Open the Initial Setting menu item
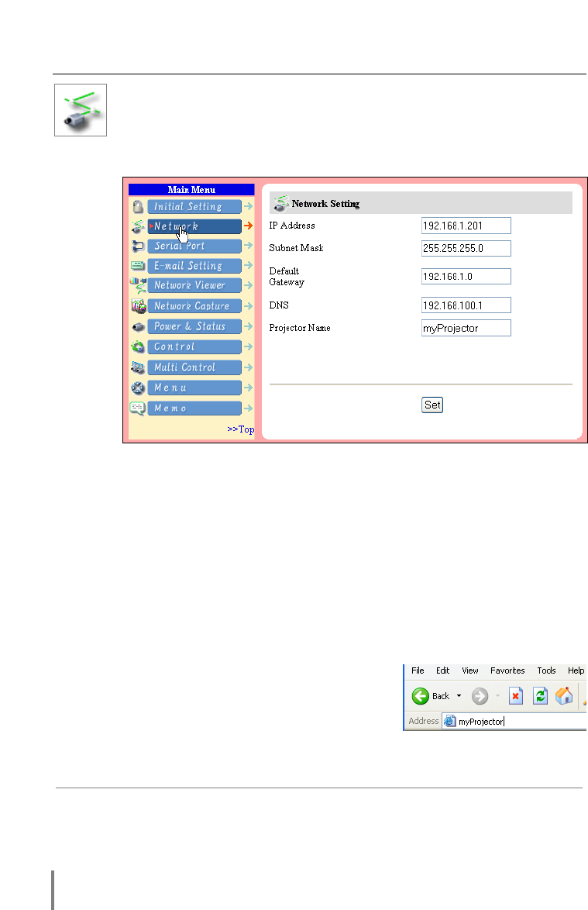Image resolution: width=588 pixels, height=910 pixels. pyautogui.click(x=194, y=207)
